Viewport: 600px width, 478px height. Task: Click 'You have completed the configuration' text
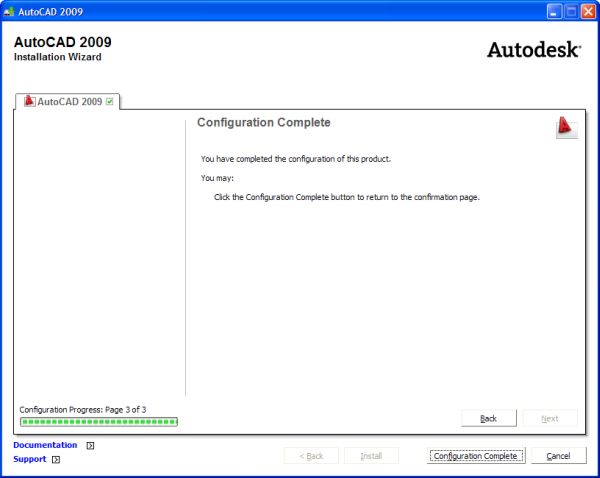[296, 159]
